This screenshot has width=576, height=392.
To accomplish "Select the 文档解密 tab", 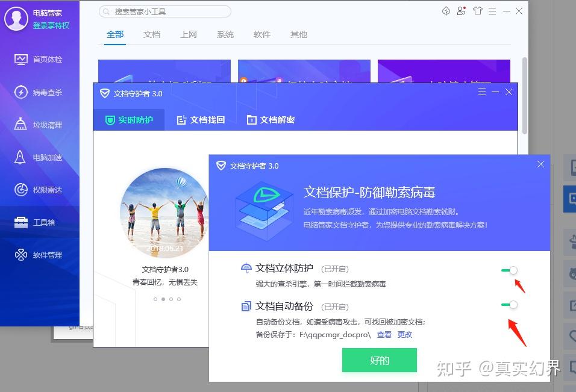I will [x=271, y=120].
